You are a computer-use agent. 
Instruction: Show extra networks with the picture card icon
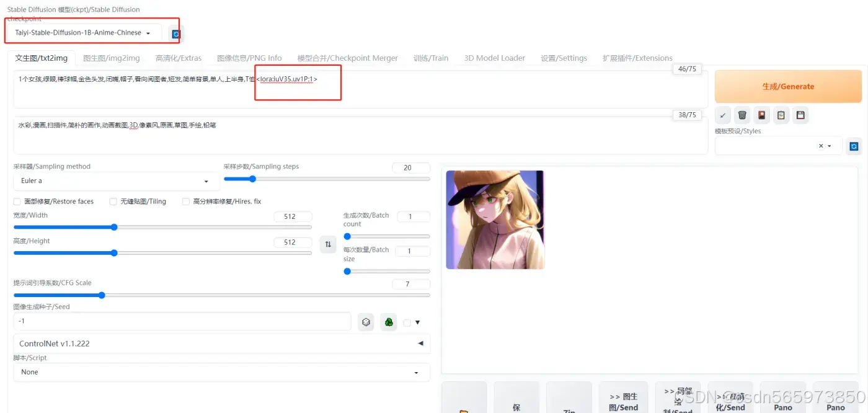click(761, 115)
